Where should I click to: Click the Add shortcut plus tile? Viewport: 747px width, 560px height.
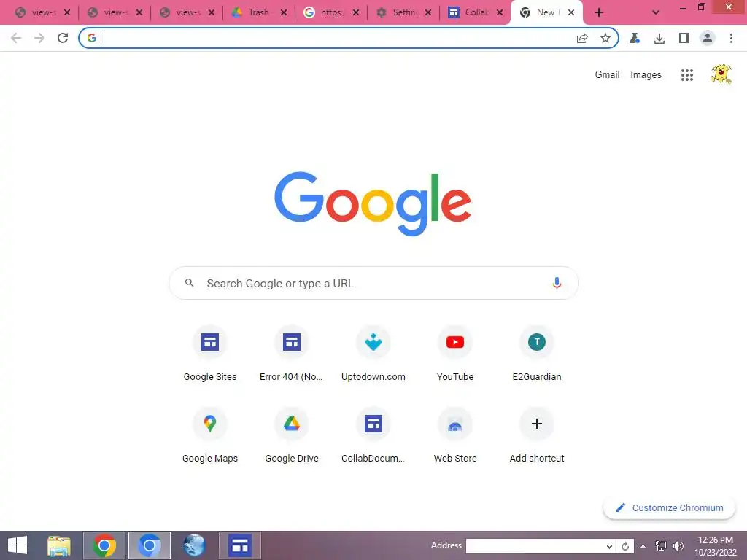(x=537, y=435)
